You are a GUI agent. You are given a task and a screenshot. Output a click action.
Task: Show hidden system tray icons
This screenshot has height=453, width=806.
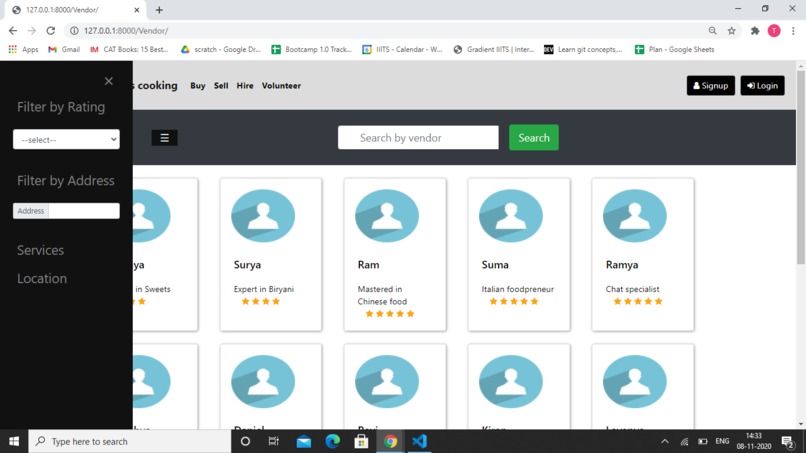pyautogui.click(x=665, y=441)
